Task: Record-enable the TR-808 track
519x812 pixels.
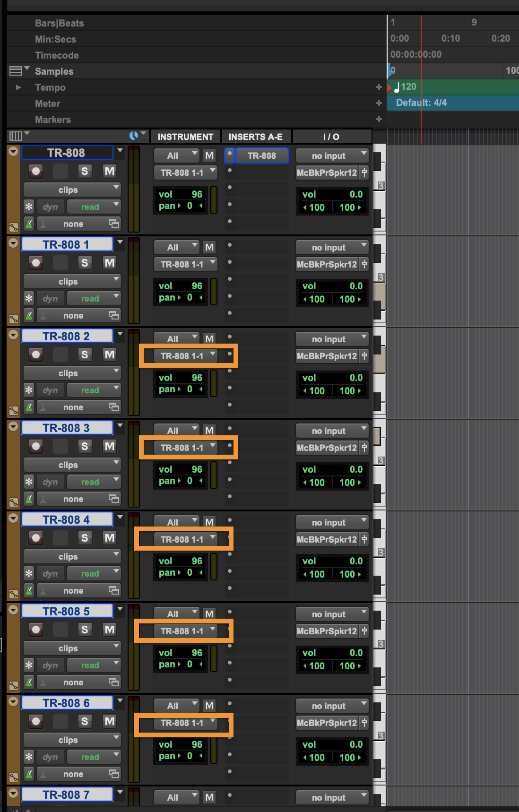Action: (36, 171)
